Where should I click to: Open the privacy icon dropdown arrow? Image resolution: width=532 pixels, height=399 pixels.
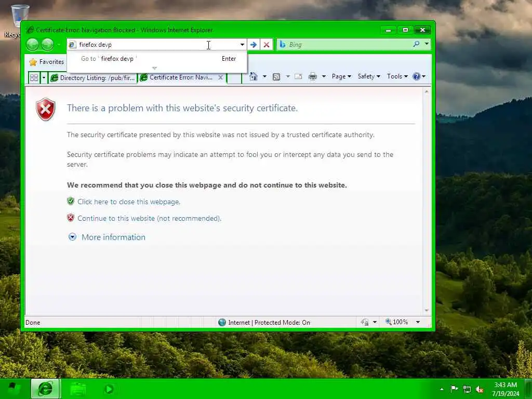click(375, 322)
